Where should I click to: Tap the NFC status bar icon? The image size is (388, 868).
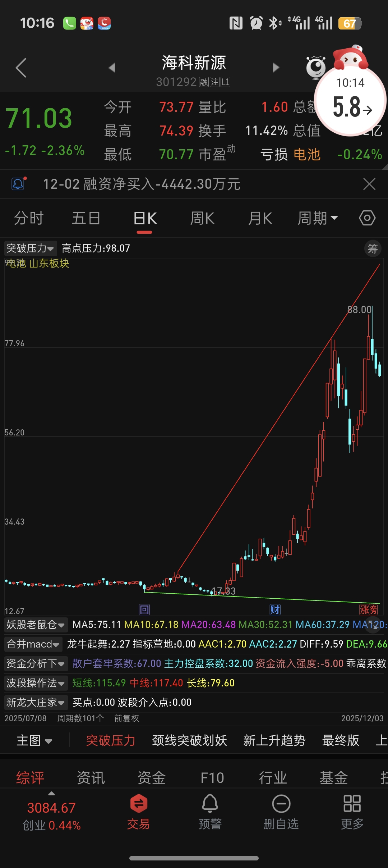(x=236, y=23)
